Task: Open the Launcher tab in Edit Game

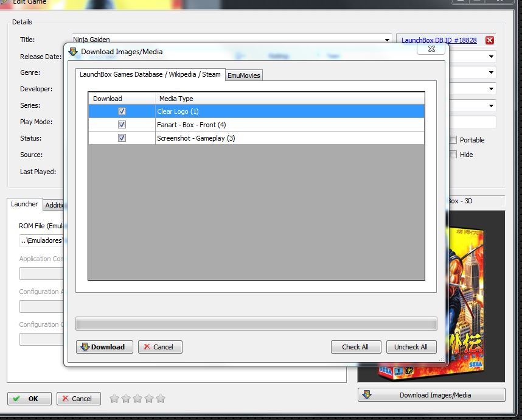Action: 24,204
